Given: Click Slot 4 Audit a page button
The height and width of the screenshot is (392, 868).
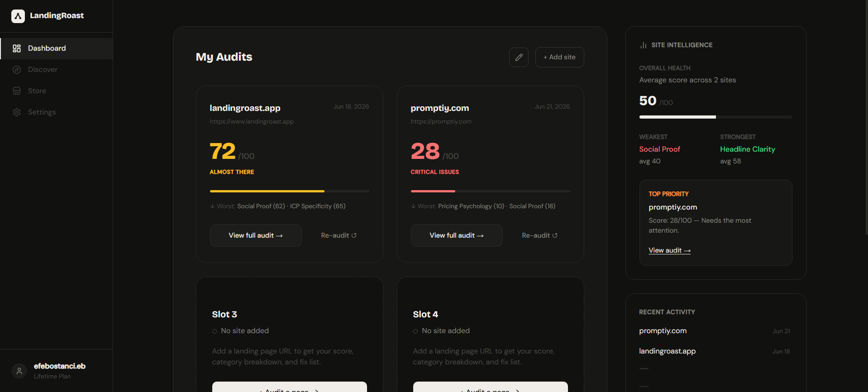Looking at the screenshot, I should tap(491, 387).
